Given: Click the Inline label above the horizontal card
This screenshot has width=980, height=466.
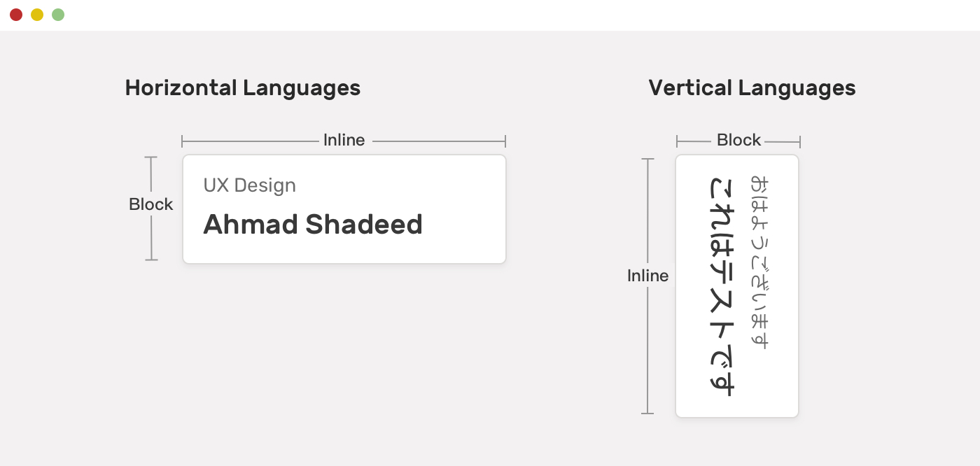Looking at the screenshot, I should tap(344, 140).
